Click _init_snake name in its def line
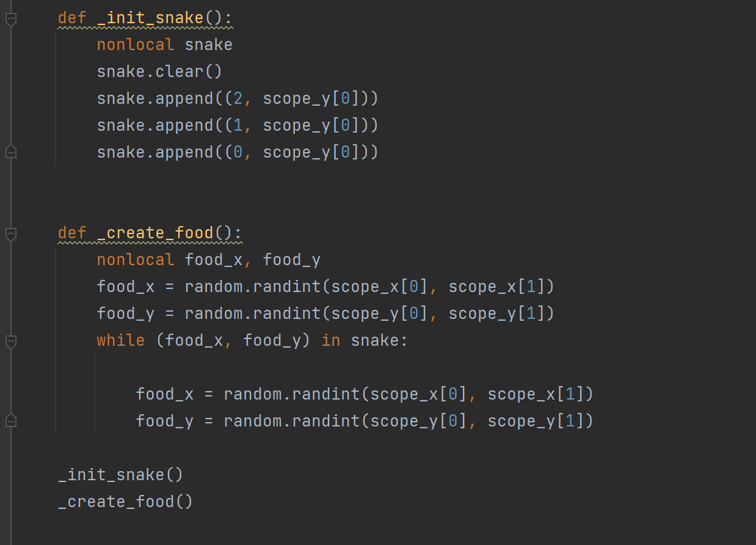The width and height of the screenshot is (756, 545). click(x=150, y=18)
